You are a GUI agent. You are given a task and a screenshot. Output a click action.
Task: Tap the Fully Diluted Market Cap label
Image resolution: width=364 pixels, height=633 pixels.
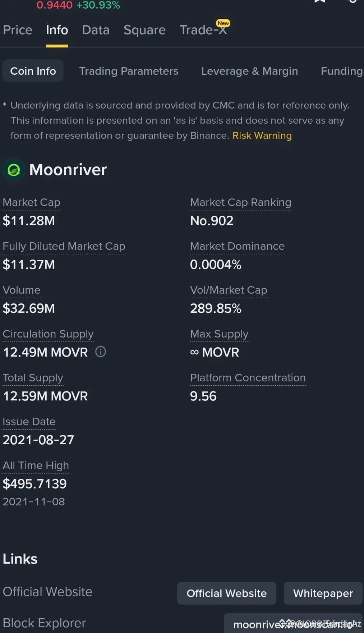pyautogui.click(x=64, y=246)
